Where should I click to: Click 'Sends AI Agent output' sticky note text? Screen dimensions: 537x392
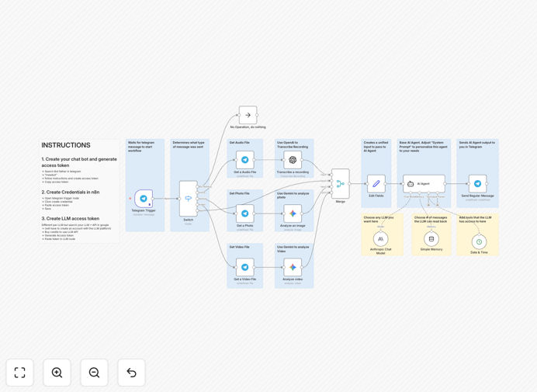click(476, 144)
